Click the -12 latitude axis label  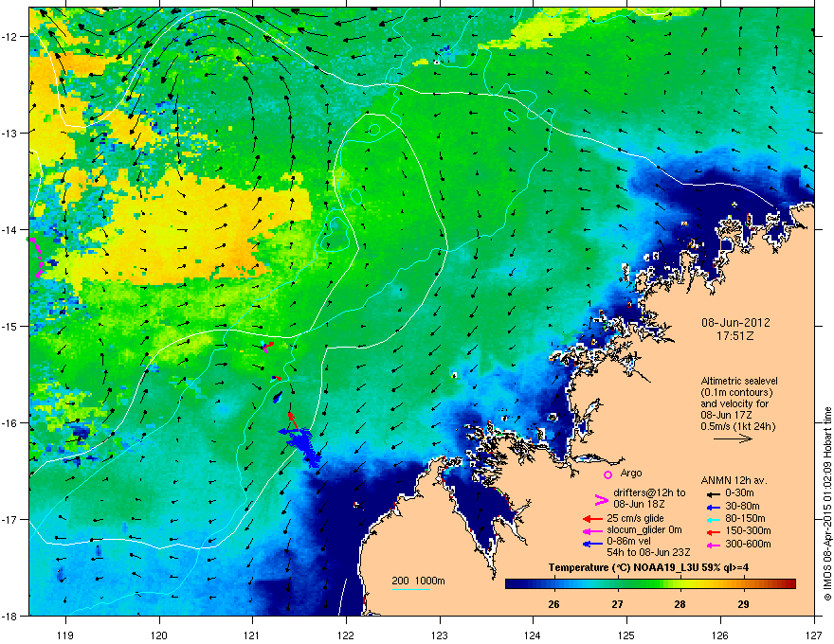tap(9, 37)
